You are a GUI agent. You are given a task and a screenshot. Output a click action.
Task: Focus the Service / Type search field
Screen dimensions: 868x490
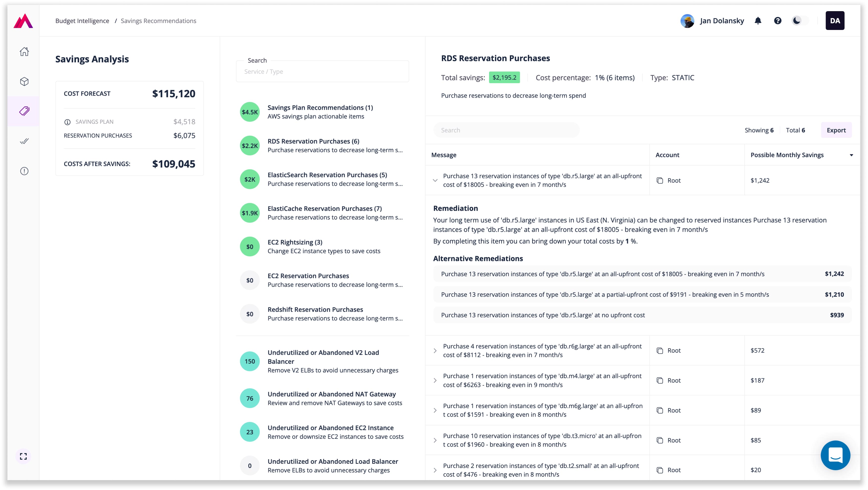322,72
